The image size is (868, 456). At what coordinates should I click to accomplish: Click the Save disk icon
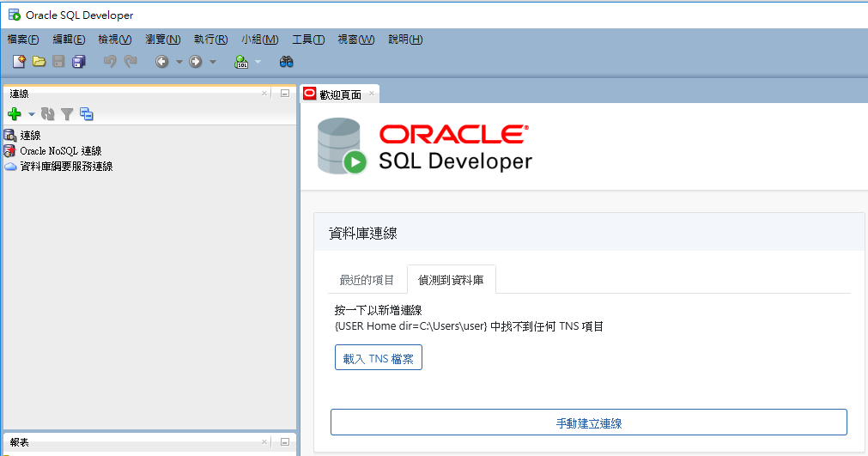pyautogui.click(x=58, y=62)
